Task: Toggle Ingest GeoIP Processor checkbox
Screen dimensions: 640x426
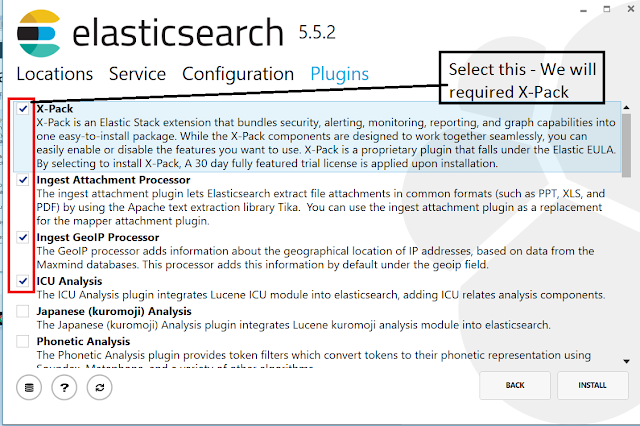Action: (x=23, y=237)
